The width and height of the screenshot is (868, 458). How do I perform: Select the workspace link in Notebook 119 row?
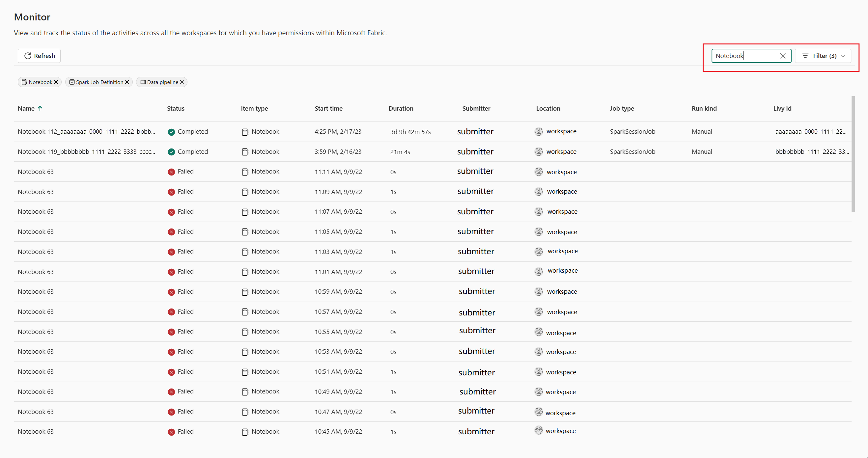click(561, 152)
